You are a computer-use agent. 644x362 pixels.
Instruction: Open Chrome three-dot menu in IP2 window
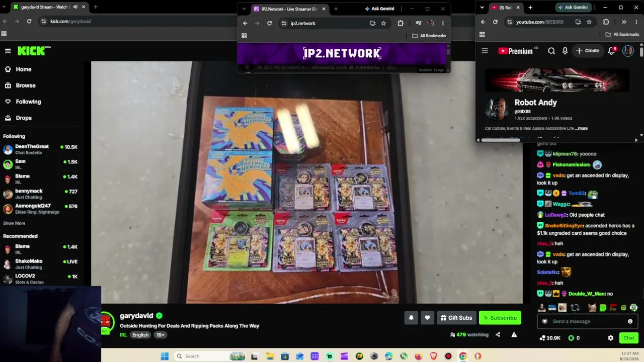tap(443, 23)
